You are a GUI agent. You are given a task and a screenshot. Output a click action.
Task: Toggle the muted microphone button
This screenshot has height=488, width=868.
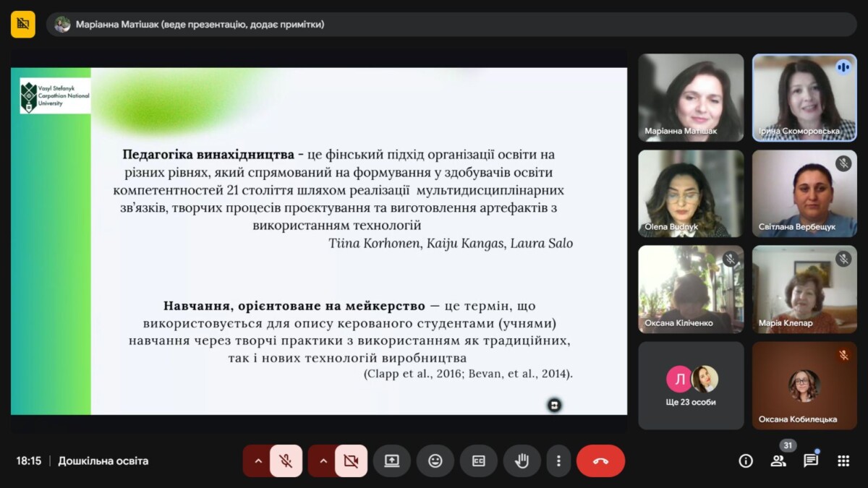(x=286, y=461)
